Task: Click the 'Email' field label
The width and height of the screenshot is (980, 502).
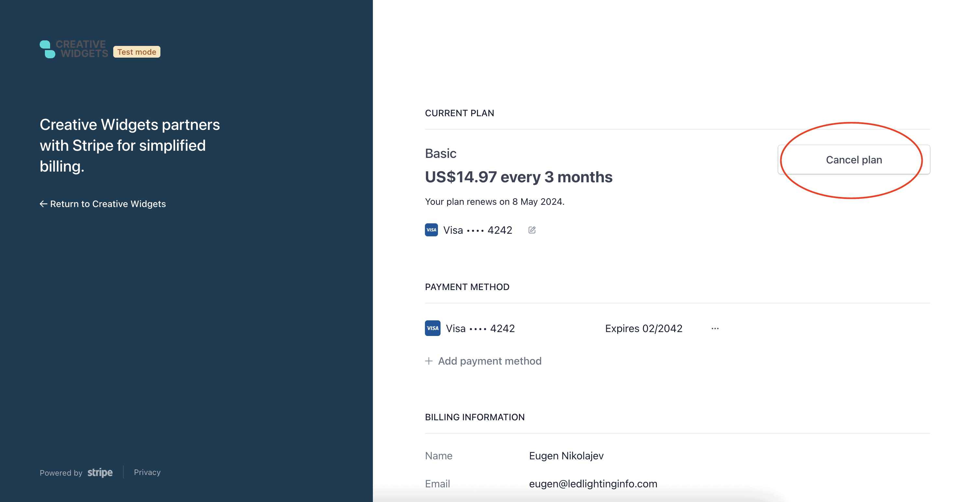Action: pyautogui.click(x=438, y=484)
